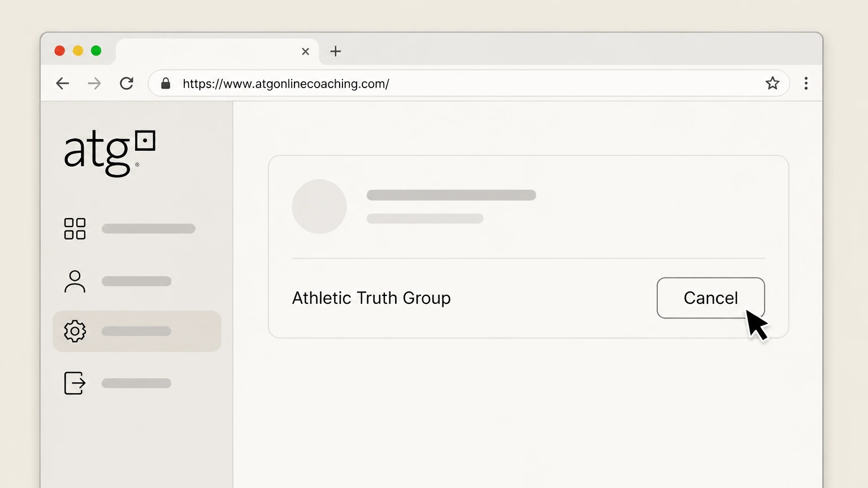Click the padlock site security icon

(166, 84)
